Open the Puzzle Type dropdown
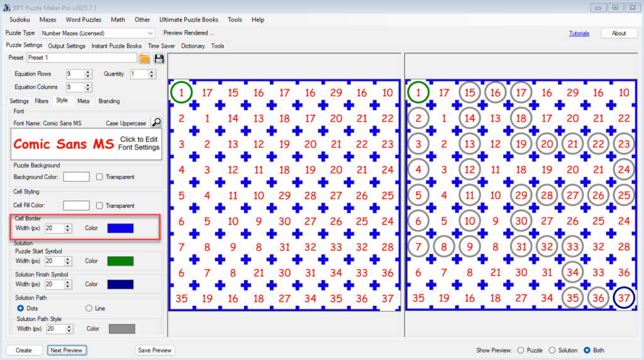Image resolution: width=644 pixels, height=360 pixels. 150,33
